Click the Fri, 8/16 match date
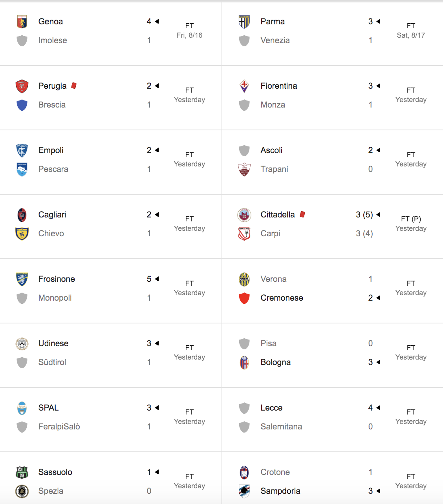Image resolution: width=443 pixels, height=504 pixels. tap(189, 35)
